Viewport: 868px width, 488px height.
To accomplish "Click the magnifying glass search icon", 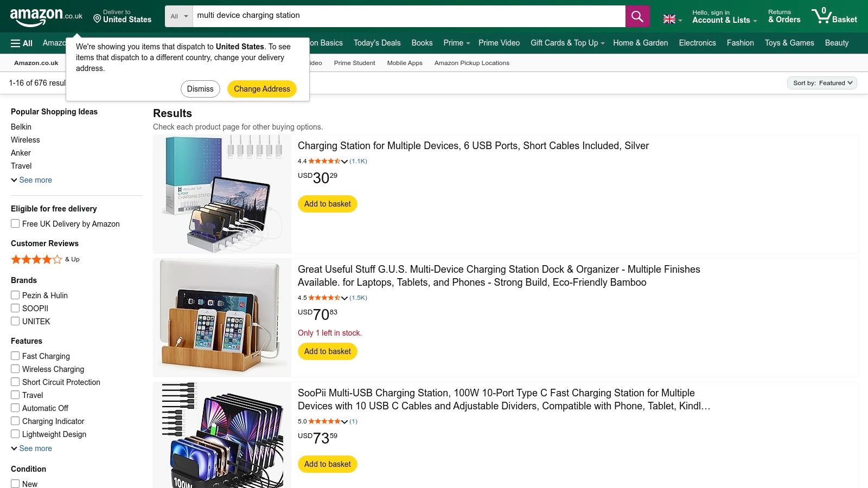I will point(636,16).
